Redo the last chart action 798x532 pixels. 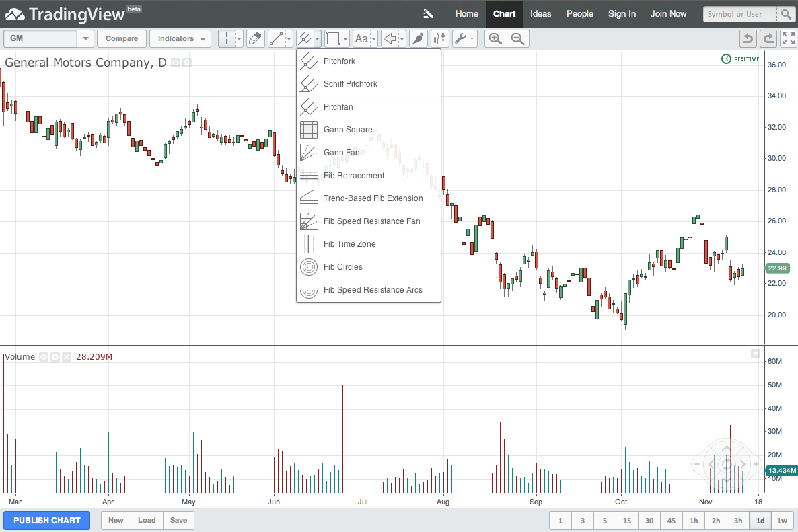tap(768, 39)
